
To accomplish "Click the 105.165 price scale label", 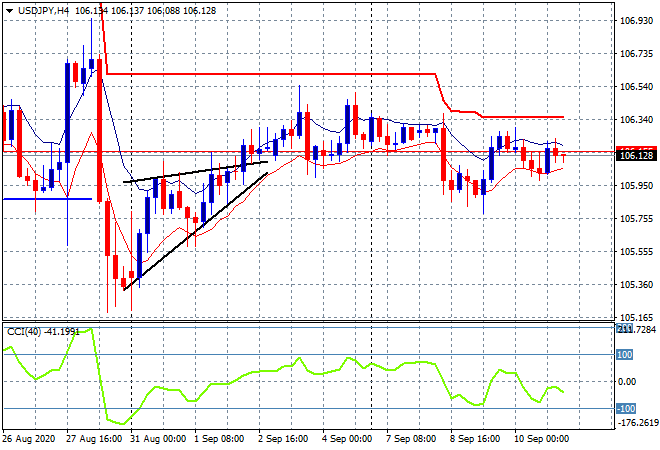I will (636, 317).
